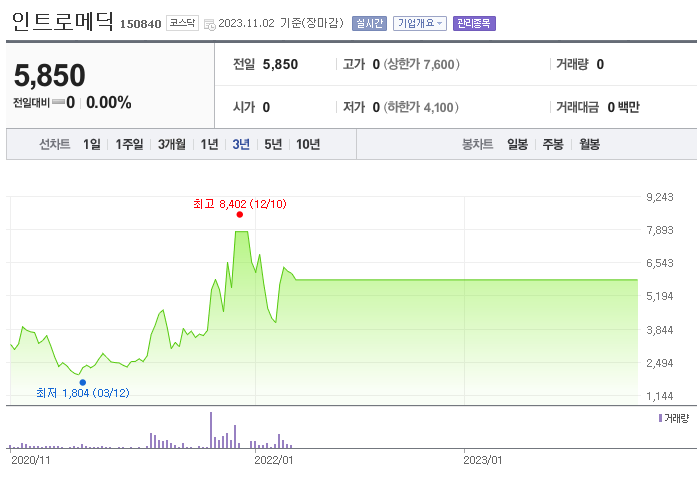Select the 1일 line chart period

[x=92, y=144]
